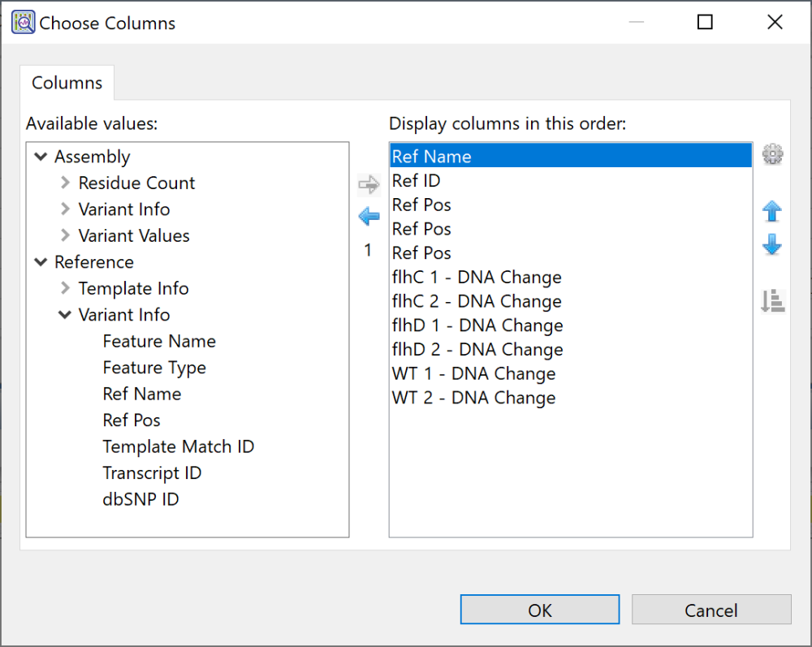812x647 pixels.
Task: Expand the Residue Count item
Action: pos(64,183)
